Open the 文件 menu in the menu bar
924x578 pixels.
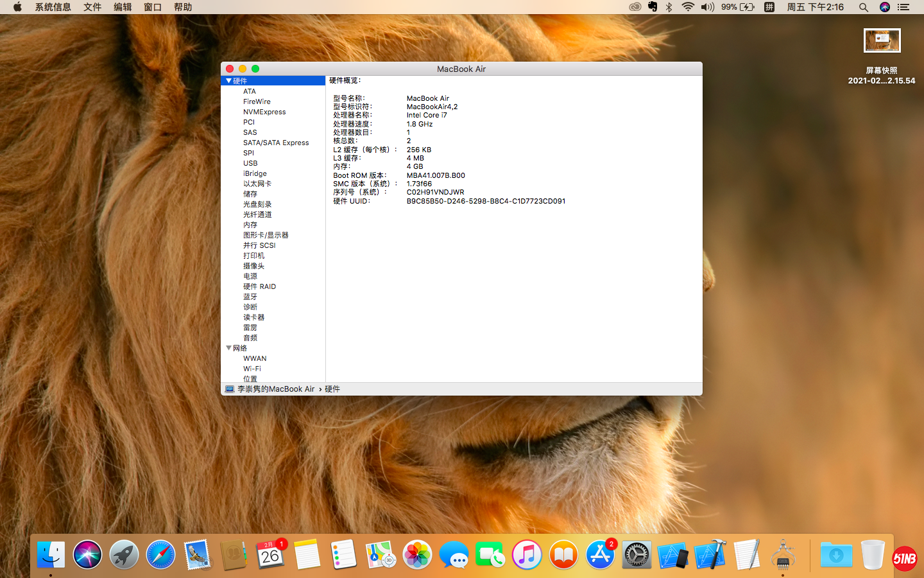tap(92, 7)
